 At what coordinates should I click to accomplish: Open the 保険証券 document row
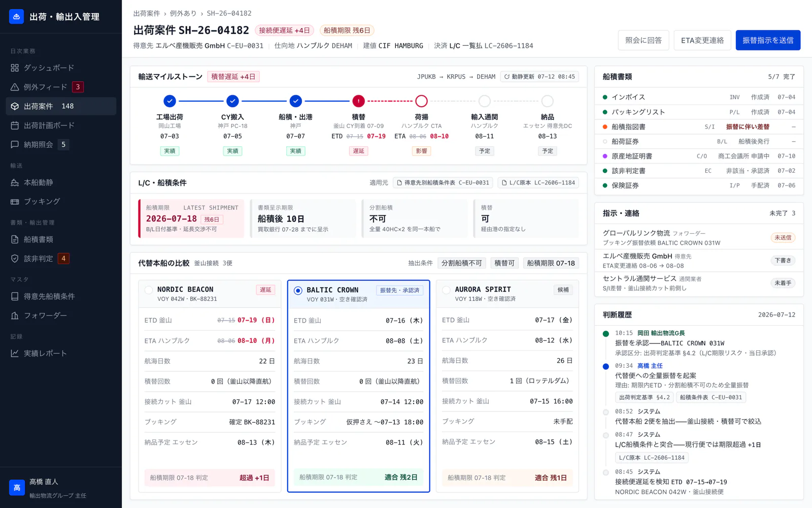[x=699, y=185]
